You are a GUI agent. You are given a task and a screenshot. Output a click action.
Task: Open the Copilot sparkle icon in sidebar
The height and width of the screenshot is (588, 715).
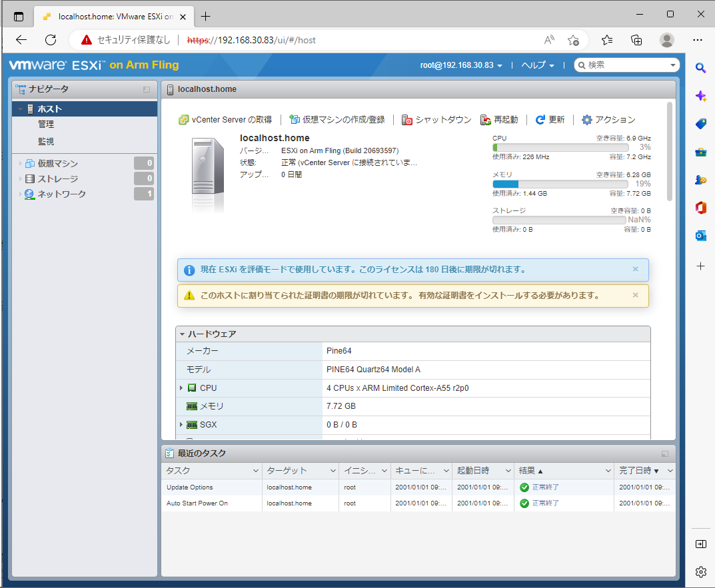point(701,96)
